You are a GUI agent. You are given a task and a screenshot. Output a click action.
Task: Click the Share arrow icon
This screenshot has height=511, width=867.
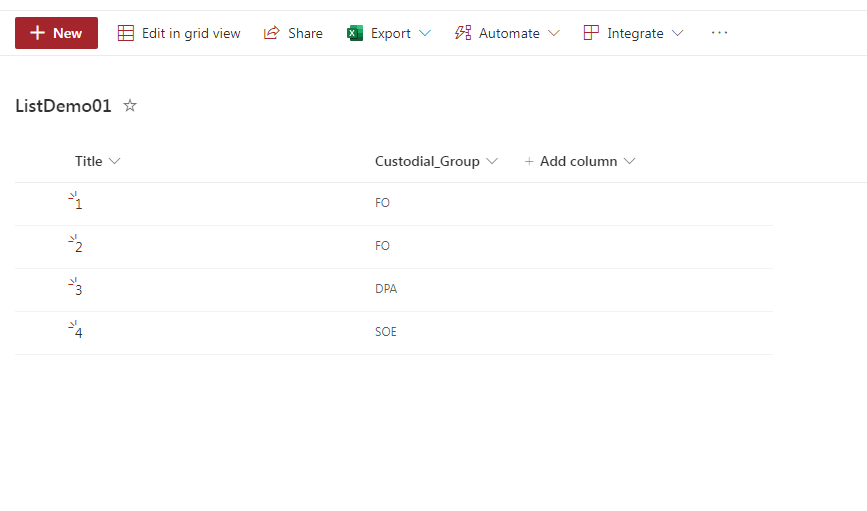(x=271, y=33)
